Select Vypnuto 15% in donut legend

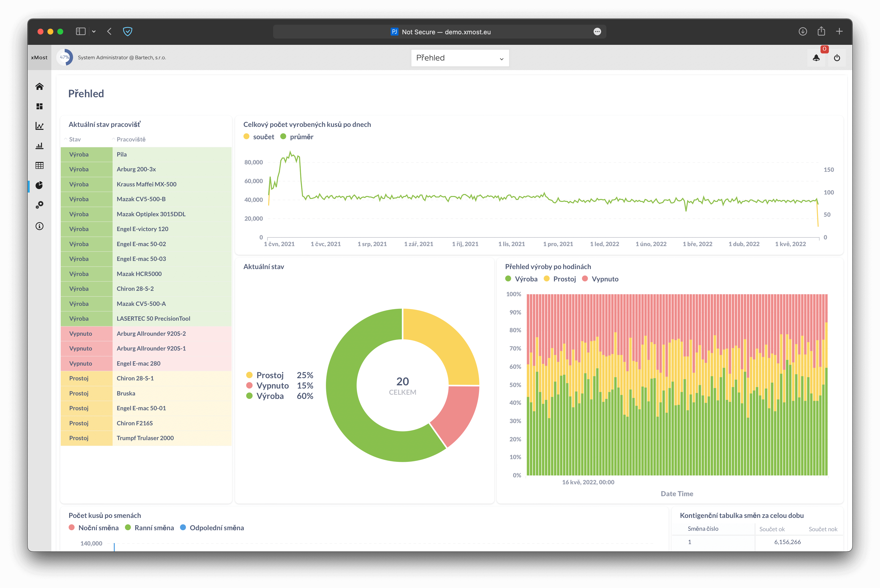pos(280,386)
